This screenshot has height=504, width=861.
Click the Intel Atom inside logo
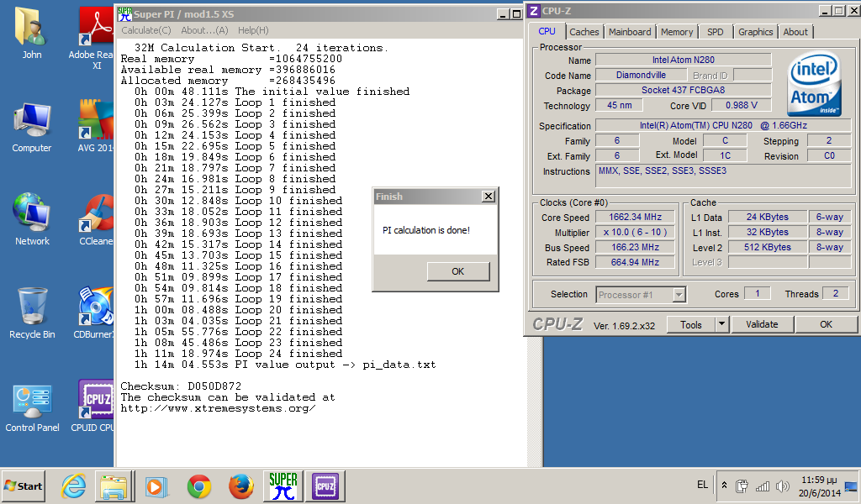pos(814,83)
